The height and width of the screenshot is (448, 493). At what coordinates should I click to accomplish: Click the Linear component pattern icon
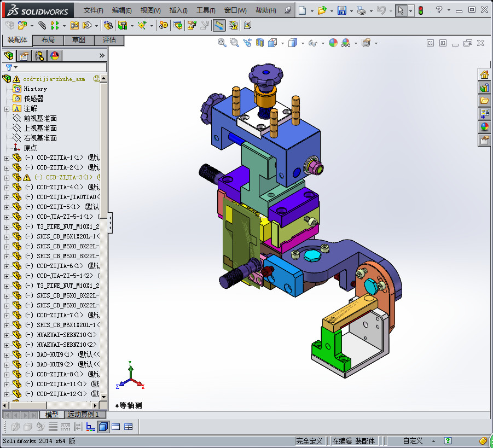pyautogui.click(x=55, y=25)
